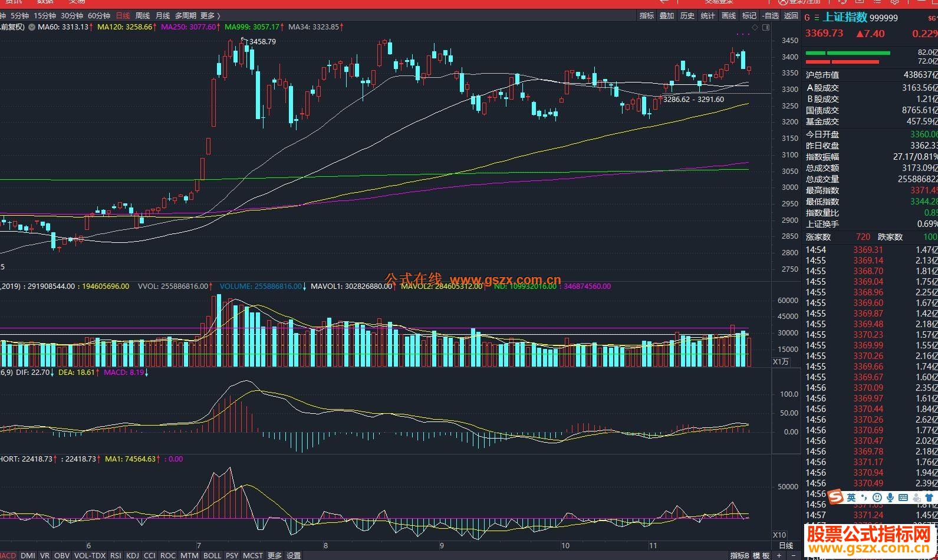Click the G icon beside 上证指数
The image size is (938, 560).
click(x=808, y=18)
